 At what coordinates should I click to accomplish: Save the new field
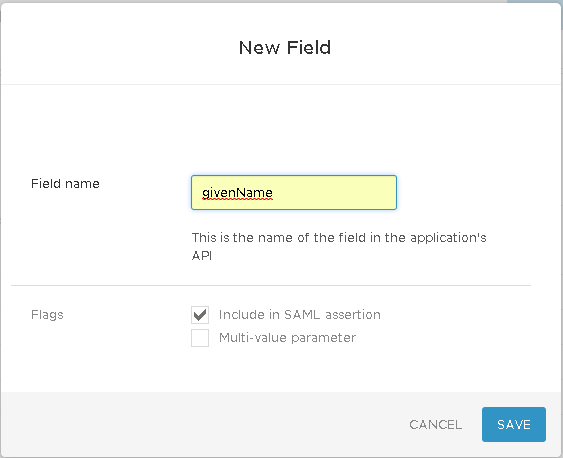[514, 424]
